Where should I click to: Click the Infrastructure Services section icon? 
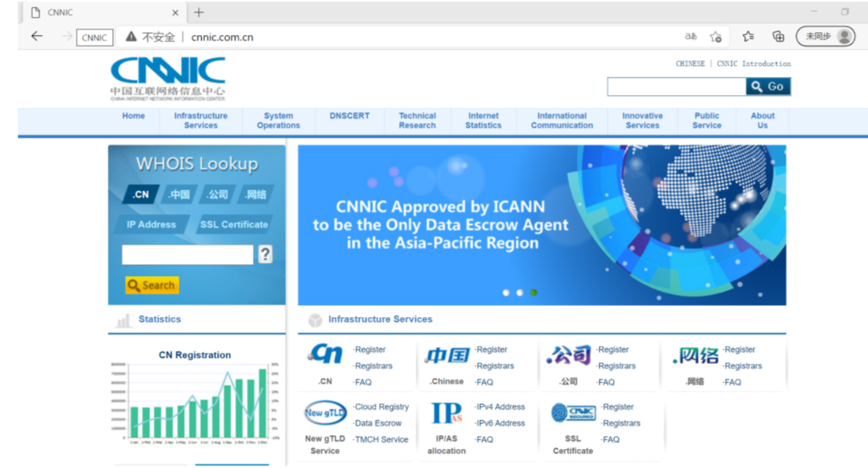[315, 320]
